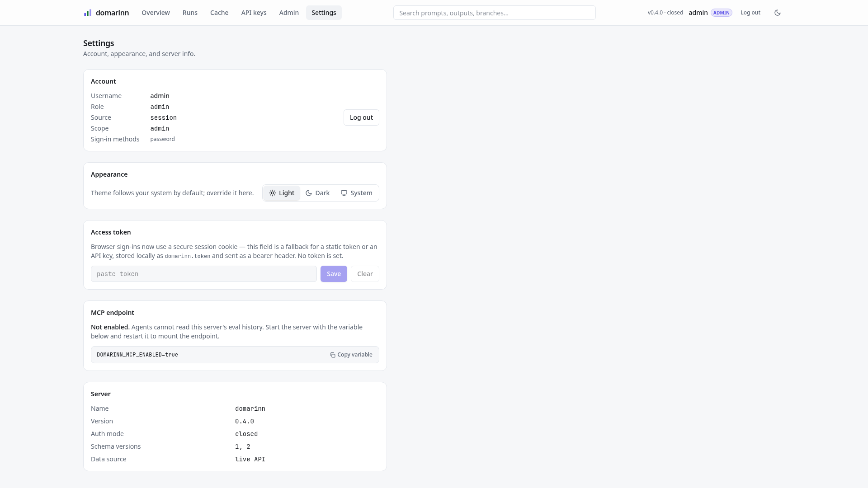Click the 'live API' data source value
This screenshot has width=868, height=488.
[250, 459]
